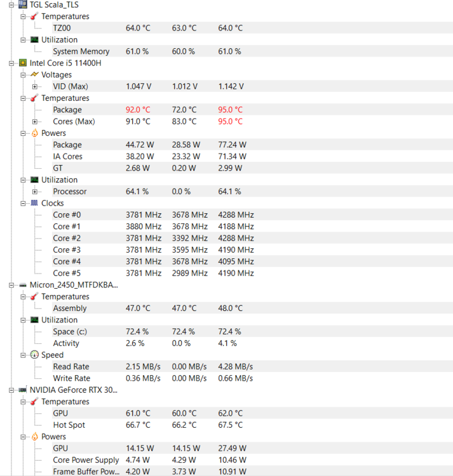Collapse the Intel Core i5 11400H node
Viewport: 453px width, 476px height.
pos(11,63)
